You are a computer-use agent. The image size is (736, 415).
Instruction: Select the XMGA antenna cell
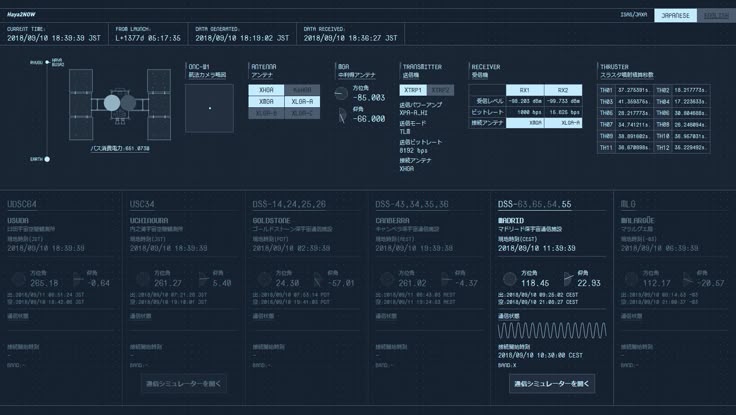266,101
